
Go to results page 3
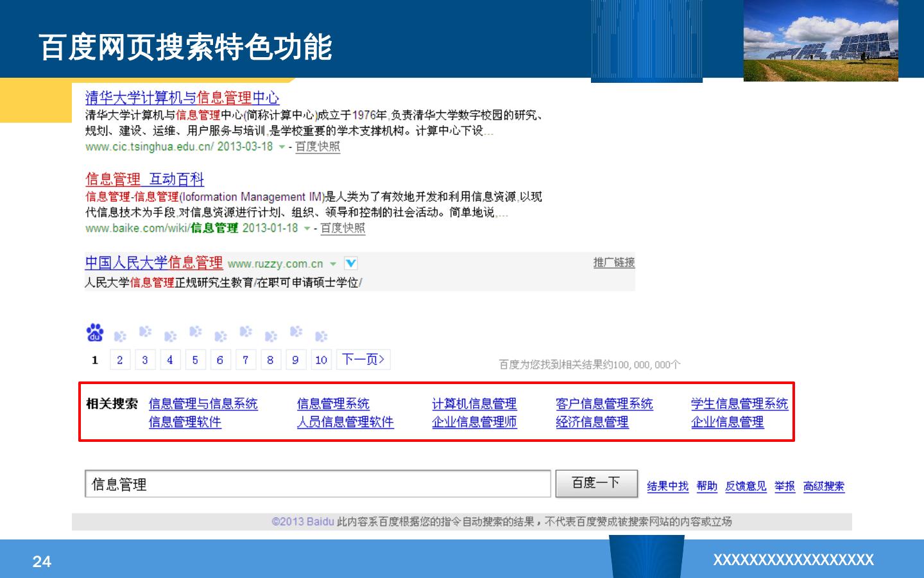tap(145, 360)
